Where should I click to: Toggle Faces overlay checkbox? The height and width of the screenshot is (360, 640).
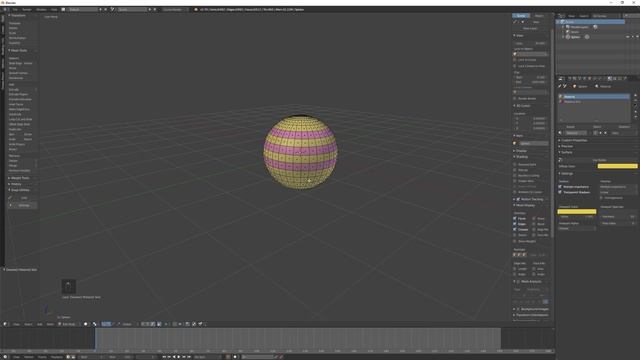pyautogui.click(x=515, y=218)
